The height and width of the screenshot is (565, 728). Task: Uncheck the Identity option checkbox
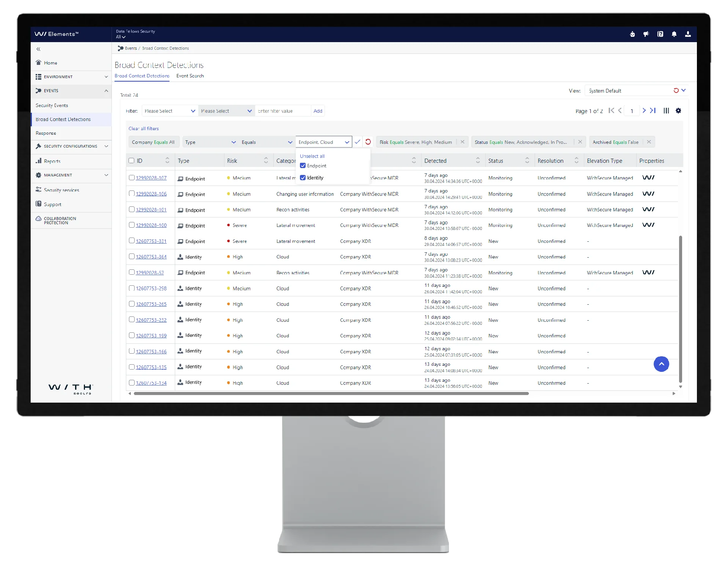point(303,178)
